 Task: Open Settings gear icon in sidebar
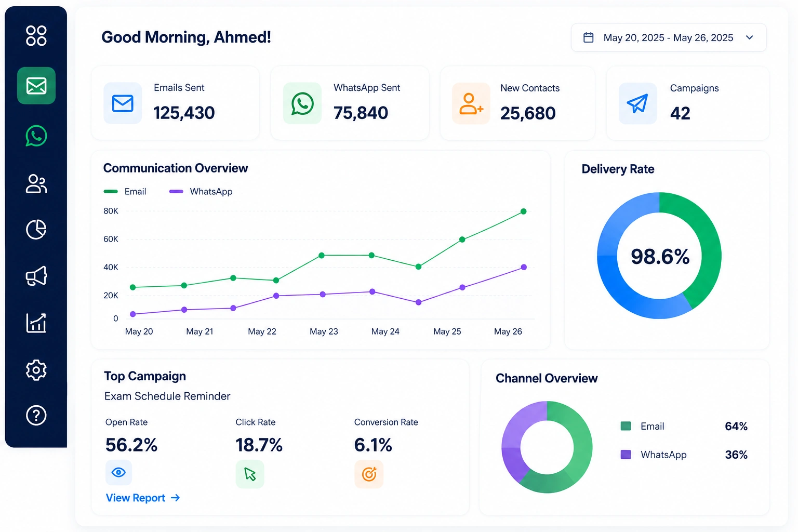tap(36, 370)
